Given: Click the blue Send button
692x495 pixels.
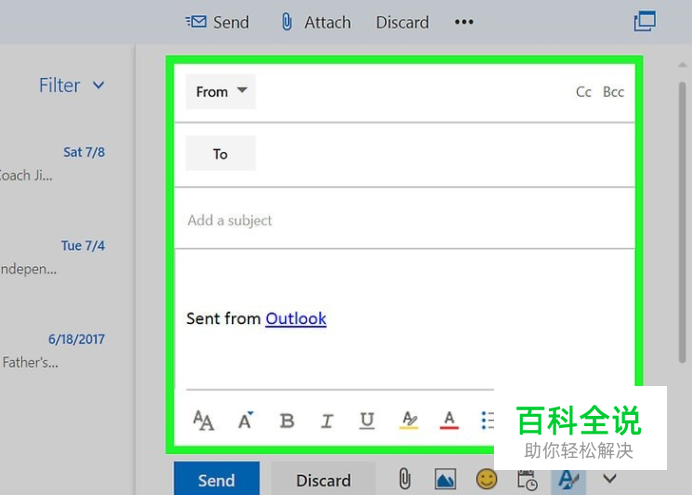Looking at the screenshot, I should [x=217, y=479].
